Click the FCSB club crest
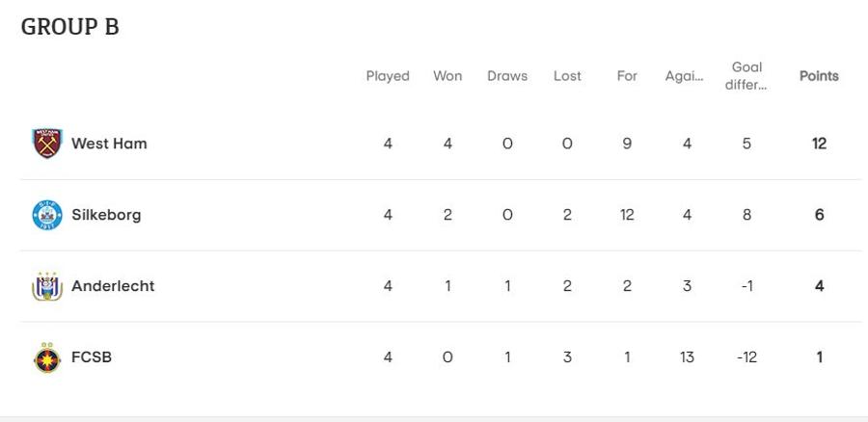The image size is (868, 422). coord(47,357)
